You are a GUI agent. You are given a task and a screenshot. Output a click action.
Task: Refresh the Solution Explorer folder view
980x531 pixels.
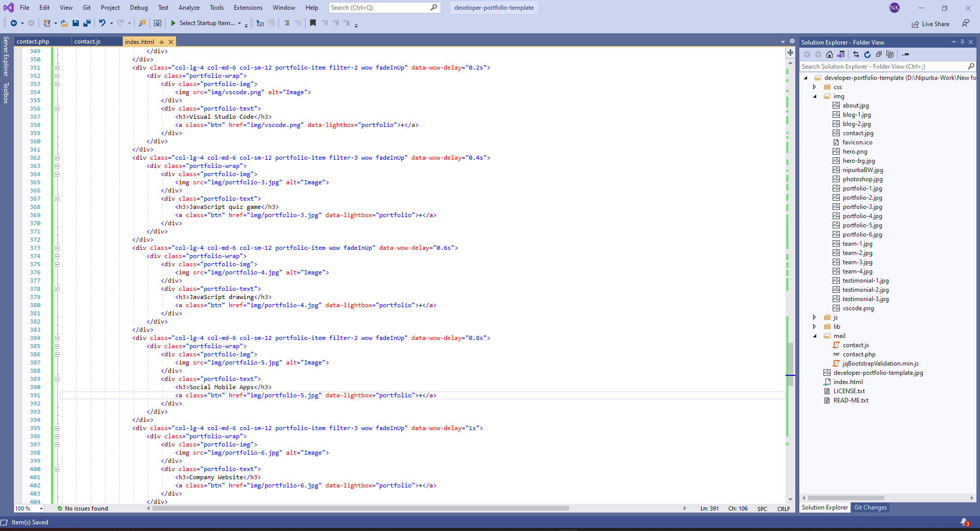tap(867, 54)
